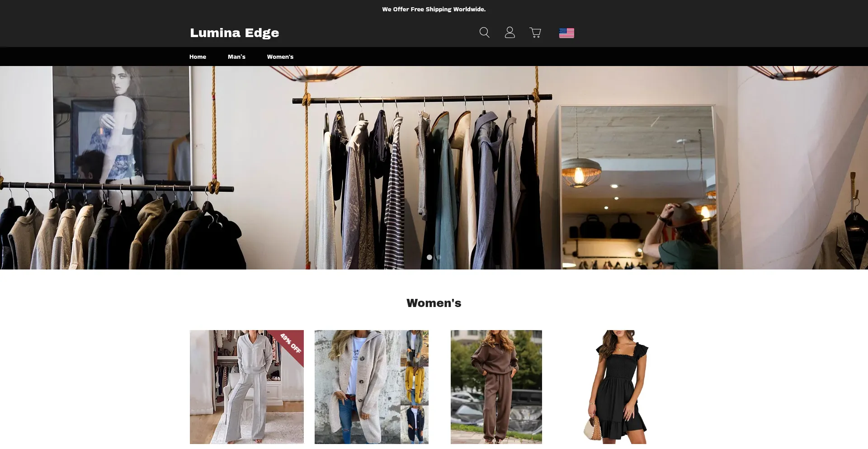Click the navy cardigan inset photo

point(414,425)
